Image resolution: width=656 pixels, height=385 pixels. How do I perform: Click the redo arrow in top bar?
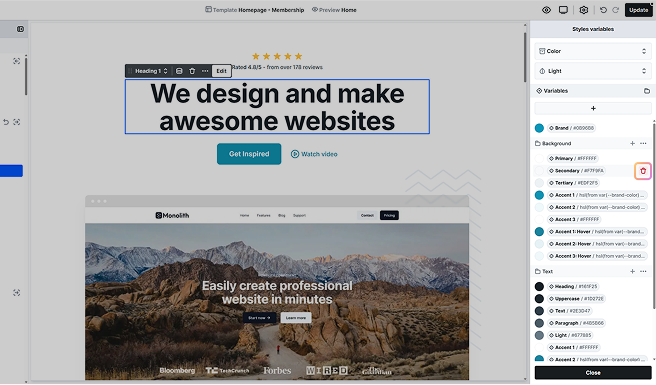point(615,10)
